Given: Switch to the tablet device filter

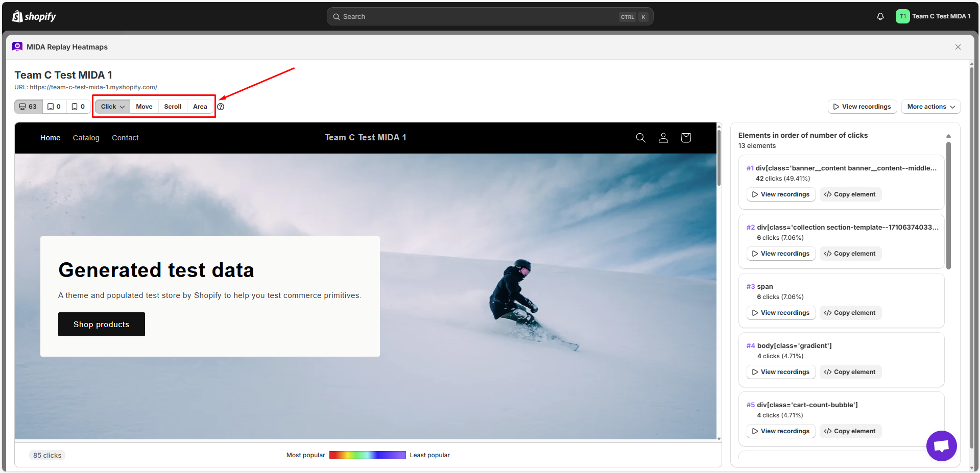Looking at the screenshot, I should tap(54, 107).
